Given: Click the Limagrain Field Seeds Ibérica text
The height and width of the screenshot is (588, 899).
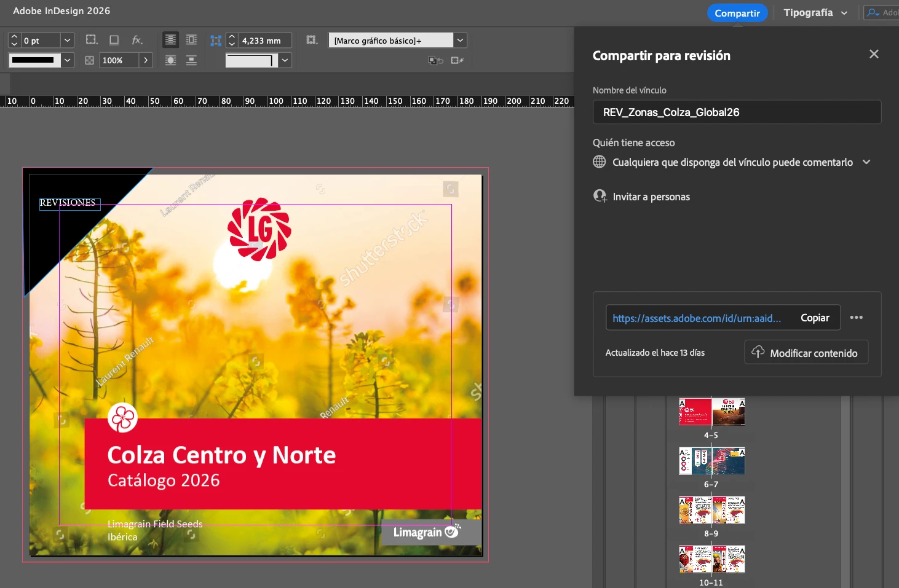Looking at the screenshot, I should click(155, 530).
